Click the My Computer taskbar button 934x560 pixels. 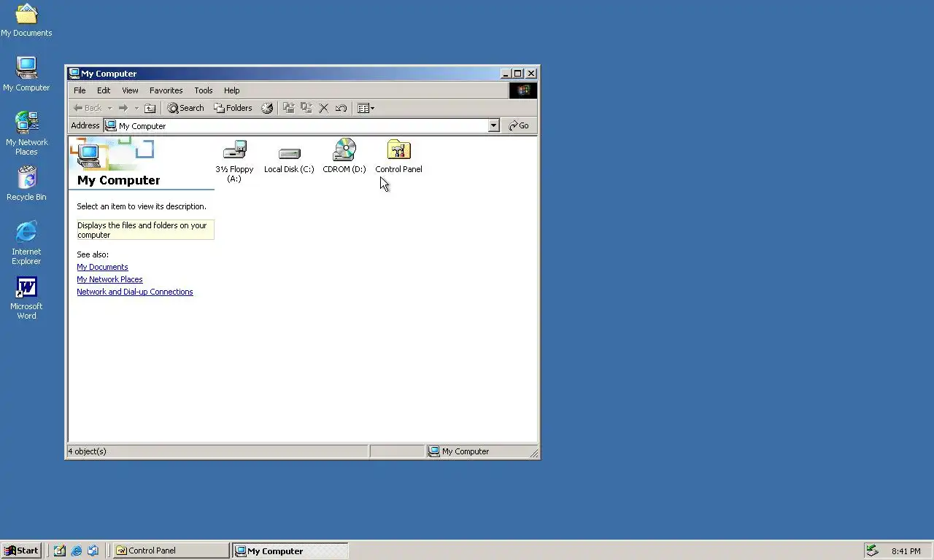click(290, 551)
